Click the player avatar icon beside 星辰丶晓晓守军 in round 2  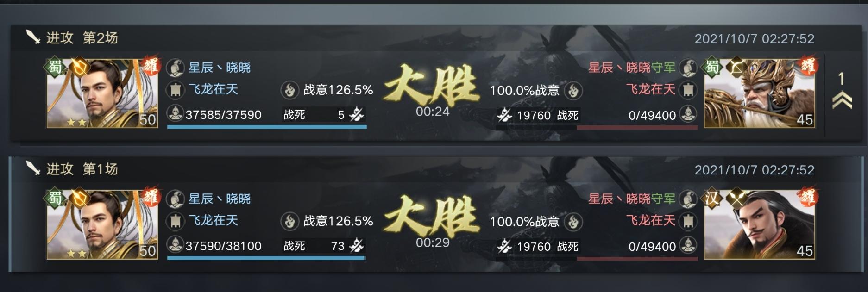tap(688, 68)
